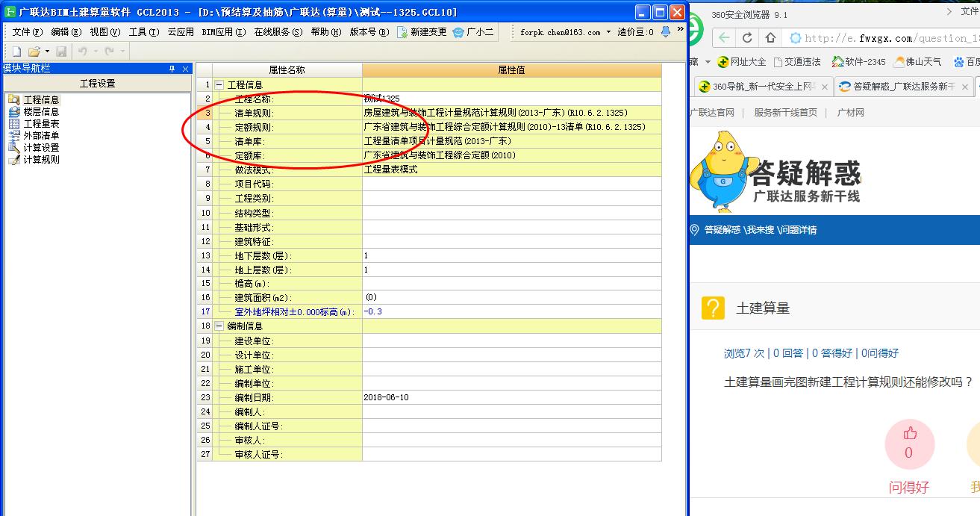Click the Save disk icon in GCL toolbar
The width and height of the screenshot is (980, 516).
tap(61, 52)
